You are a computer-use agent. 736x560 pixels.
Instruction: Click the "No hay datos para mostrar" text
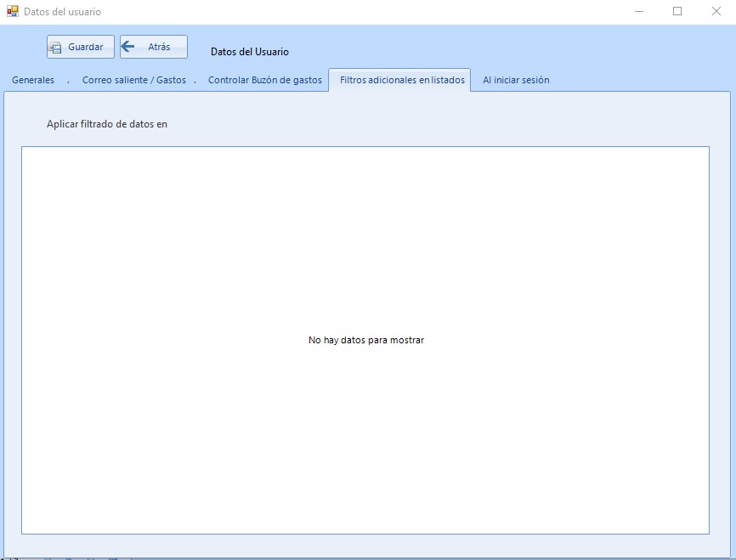point(366,340)
